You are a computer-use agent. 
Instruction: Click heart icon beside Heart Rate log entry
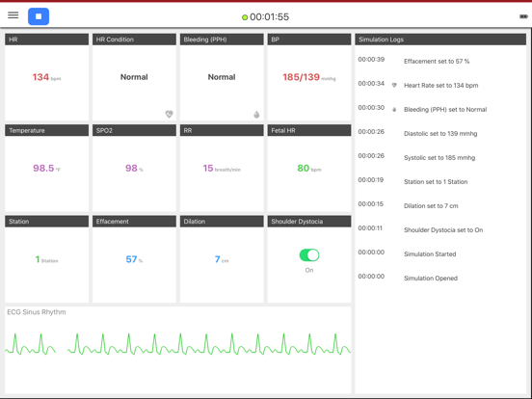tap(394, 85)
